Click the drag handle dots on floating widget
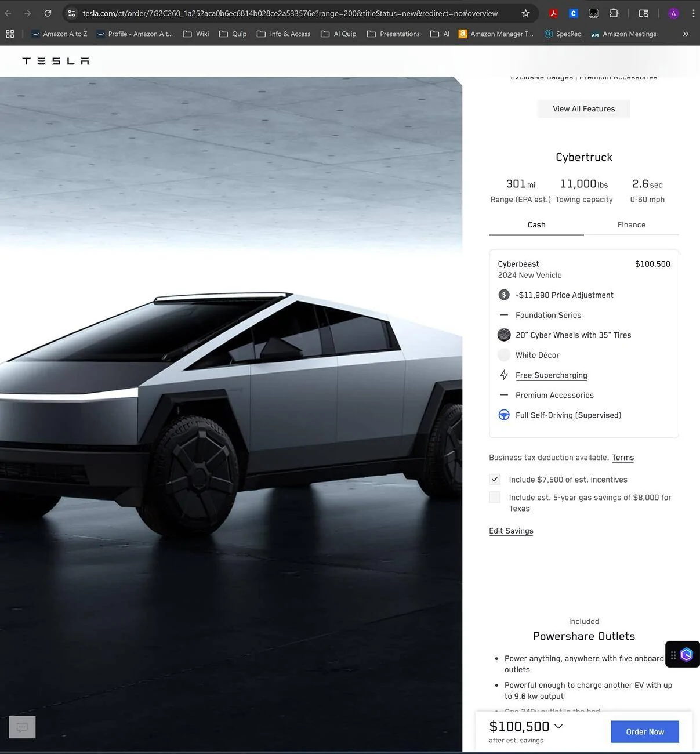Image resolution: width=700 pixels, height=754 pixels. pyautogui.click(x=673, y=655)
